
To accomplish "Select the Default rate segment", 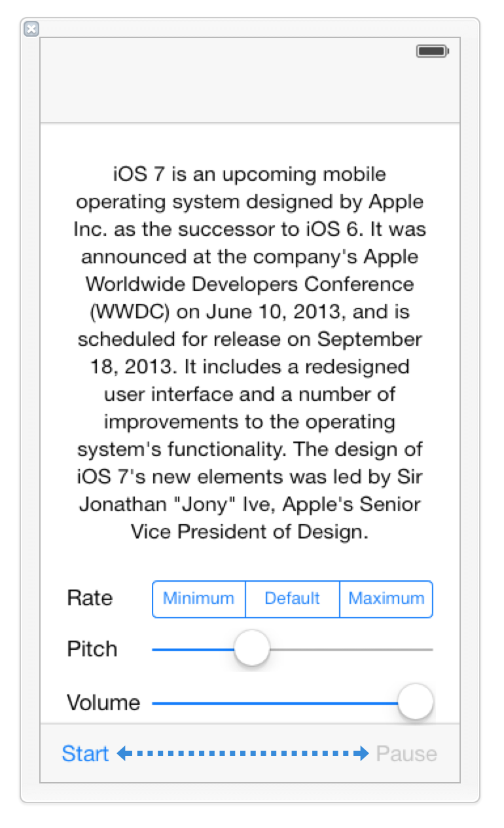I will point(293,599).
